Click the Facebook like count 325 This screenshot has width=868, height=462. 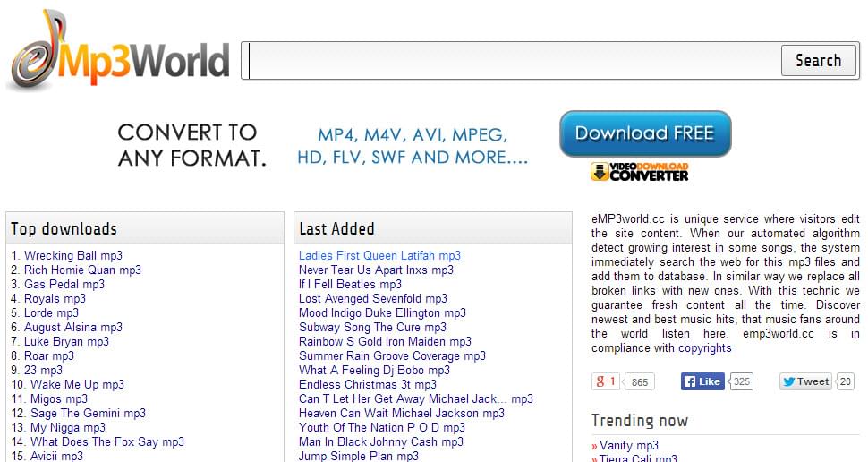pyautogui.click(x=742, y=381)
